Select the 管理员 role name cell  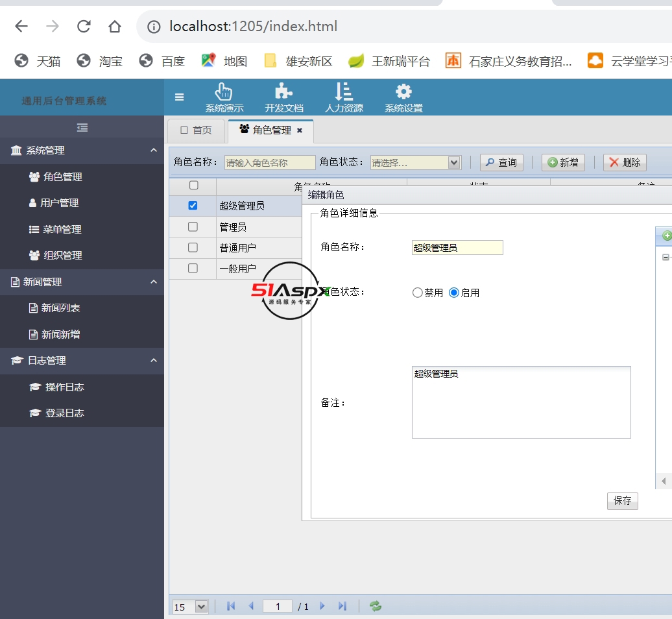[259, 226]
